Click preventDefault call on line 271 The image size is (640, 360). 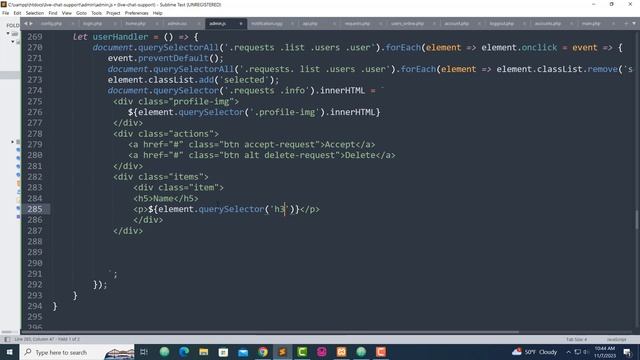(x=173, y=58)
